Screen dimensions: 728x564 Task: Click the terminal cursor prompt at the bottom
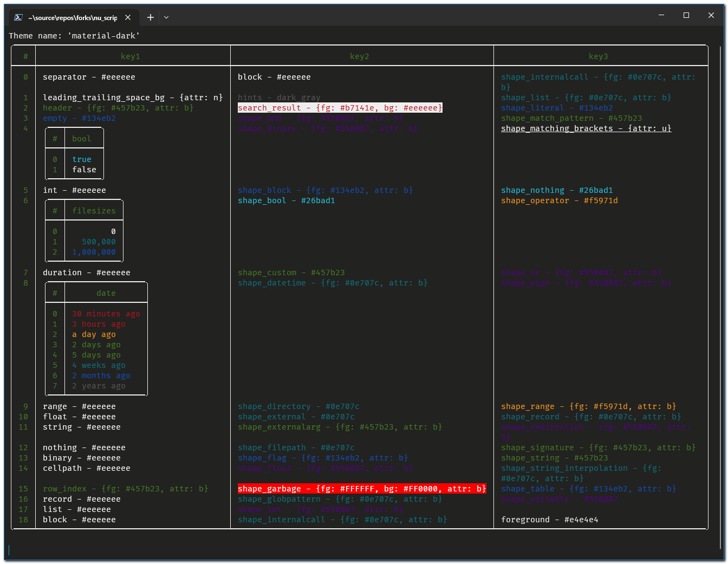[9, 550]
